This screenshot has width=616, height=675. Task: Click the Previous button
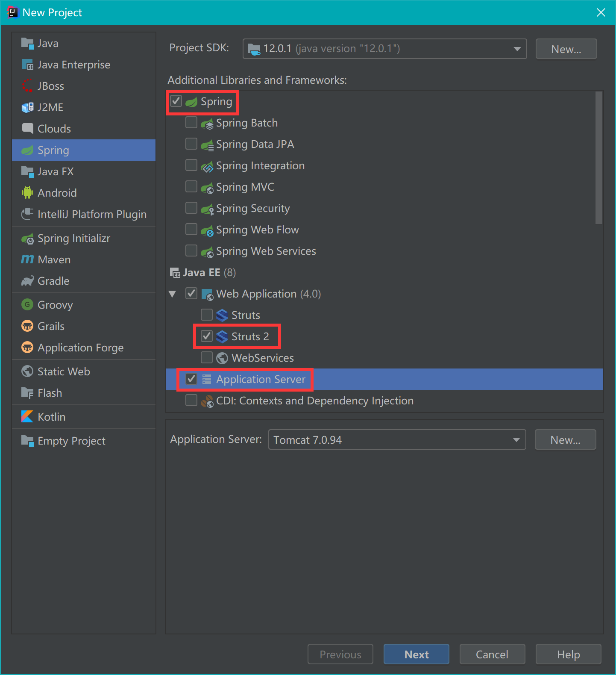tap(340, 654)
